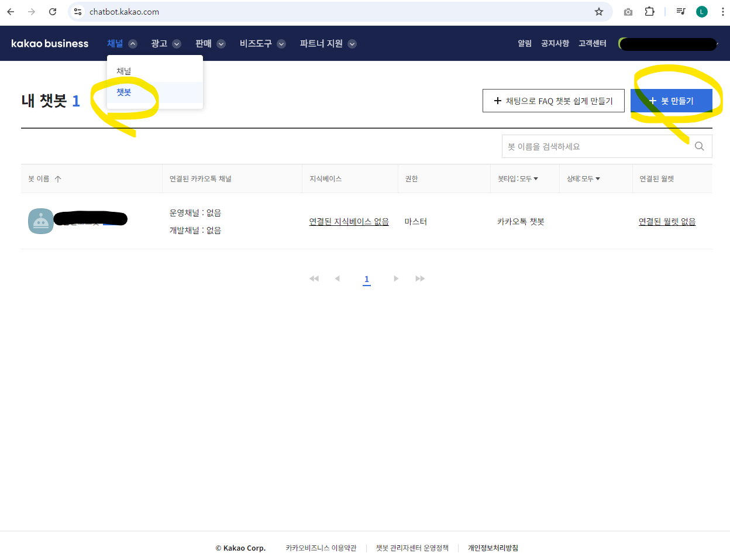Click the chatbot.kakao.com address bar
The width and height of the screenshot is (730, 560).
tap(339, 12)
